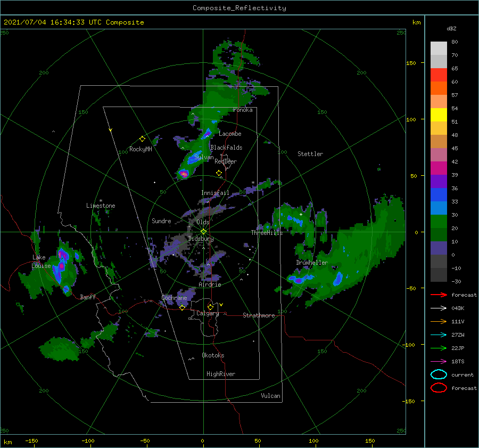Click the light gray swatch at top of dBZ scale
The width and height of the screenshot is (479, 448).
coord(439,48)
